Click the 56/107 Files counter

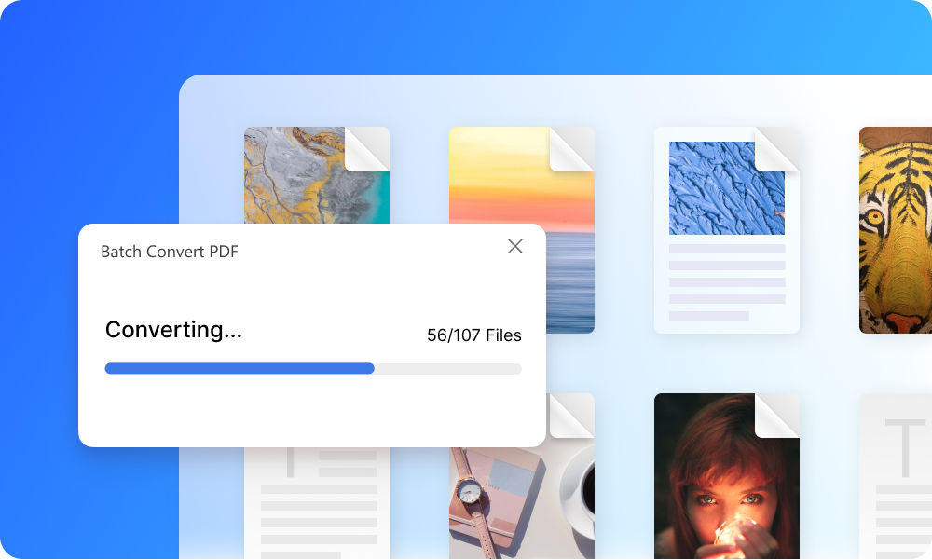pyautogui.click(x=474, y=335)
